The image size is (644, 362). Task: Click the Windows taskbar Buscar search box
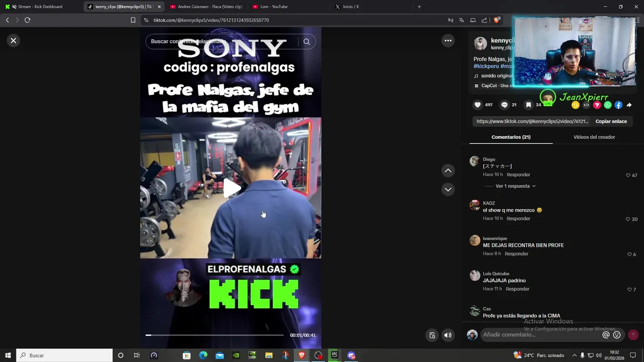[x=64, y=355]
